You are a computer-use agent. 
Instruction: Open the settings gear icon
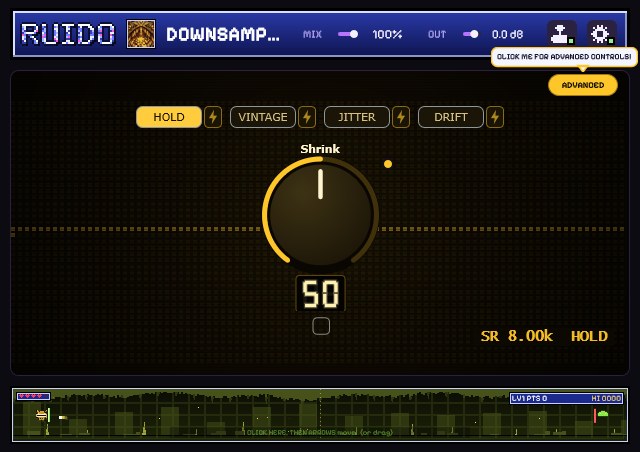coord(601,33)
